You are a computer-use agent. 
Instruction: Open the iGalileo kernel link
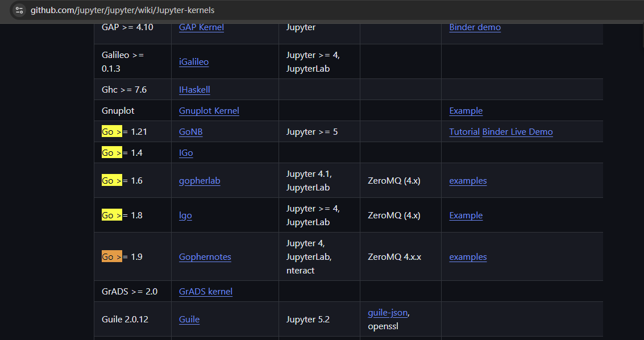click(193, 62)
